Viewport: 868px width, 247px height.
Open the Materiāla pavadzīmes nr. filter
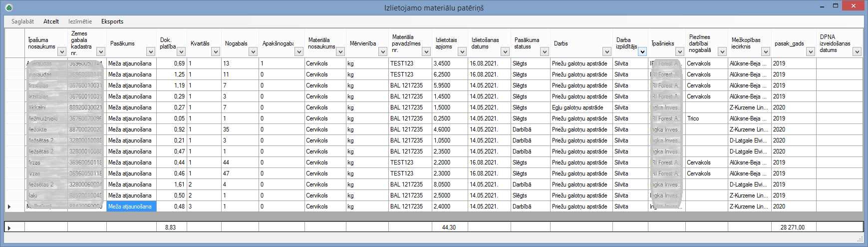[426, 51]
